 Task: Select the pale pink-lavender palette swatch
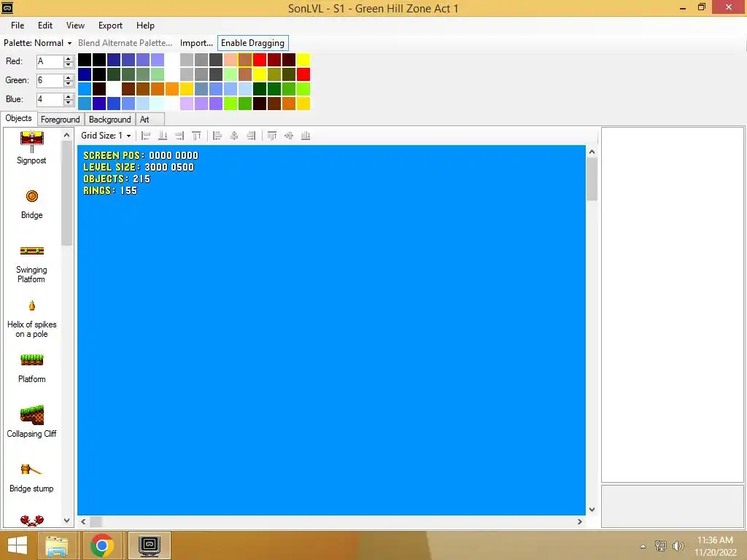click(187, 104)
